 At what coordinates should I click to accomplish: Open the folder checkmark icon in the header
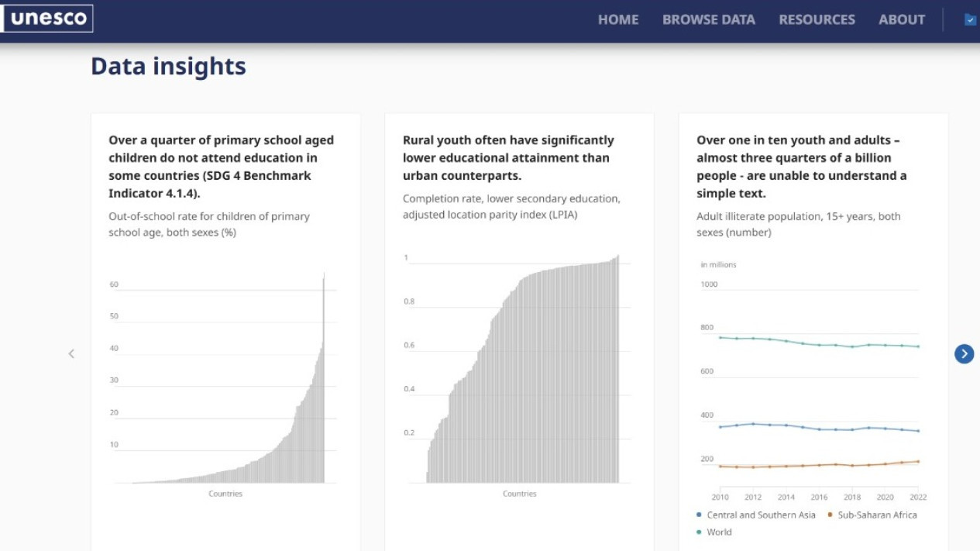[x=970, y=19]
